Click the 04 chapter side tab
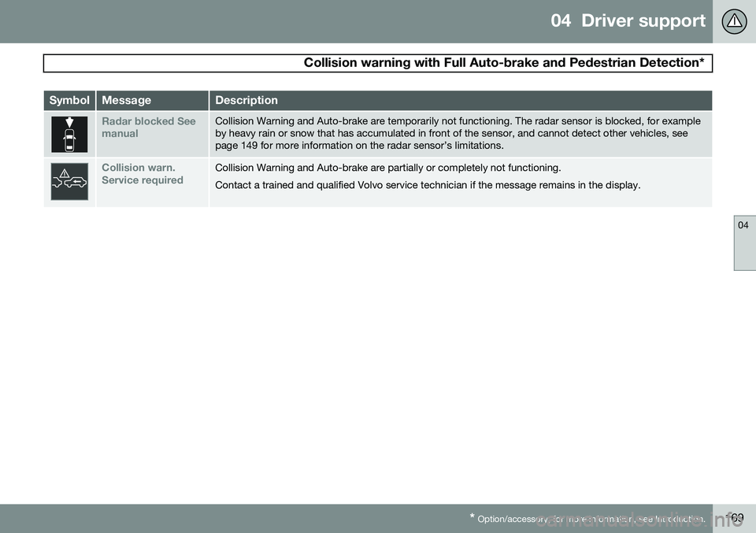Image resolution: width=756 pixels, height=533 pixels. pos(744,243)
